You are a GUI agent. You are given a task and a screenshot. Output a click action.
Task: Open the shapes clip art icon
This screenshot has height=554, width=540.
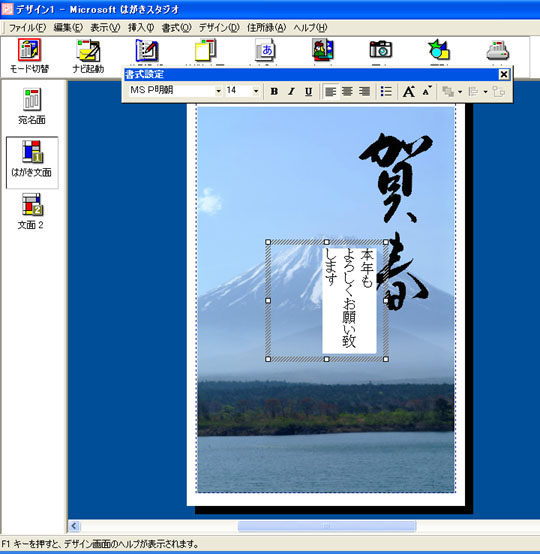[439, 49]
